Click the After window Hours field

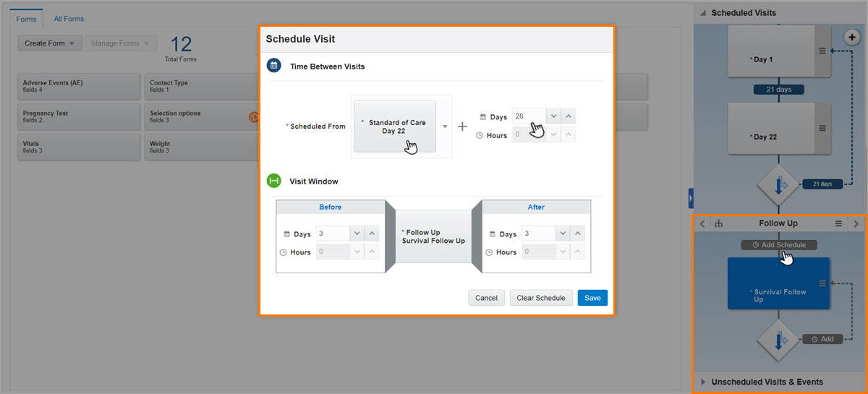(x=538, y=252)
